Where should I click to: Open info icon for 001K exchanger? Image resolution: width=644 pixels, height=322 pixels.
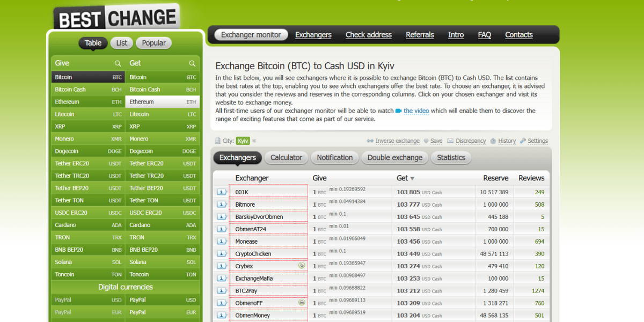(x=221, y=192)
